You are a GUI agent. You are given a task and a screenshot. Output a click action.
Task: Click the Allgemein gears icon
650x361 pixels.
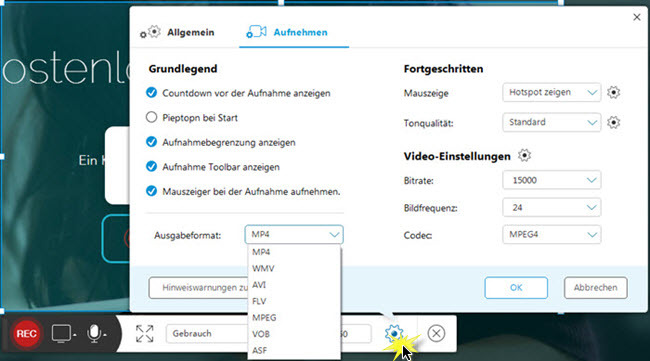point(150,32)
